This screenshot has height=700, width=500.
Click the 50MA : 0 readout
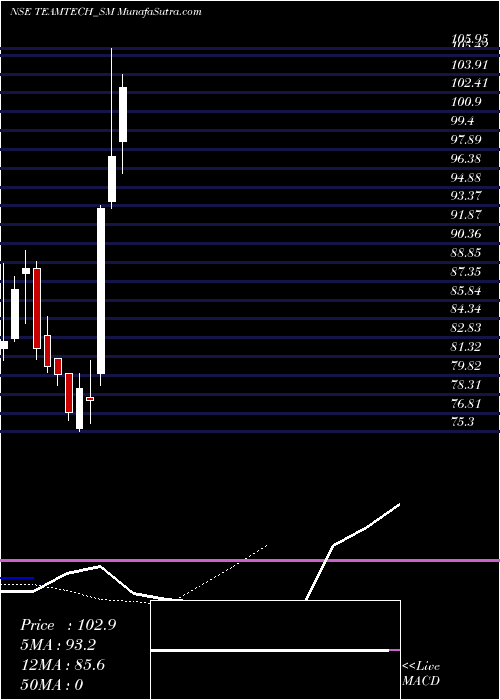[x=52, y=684]
